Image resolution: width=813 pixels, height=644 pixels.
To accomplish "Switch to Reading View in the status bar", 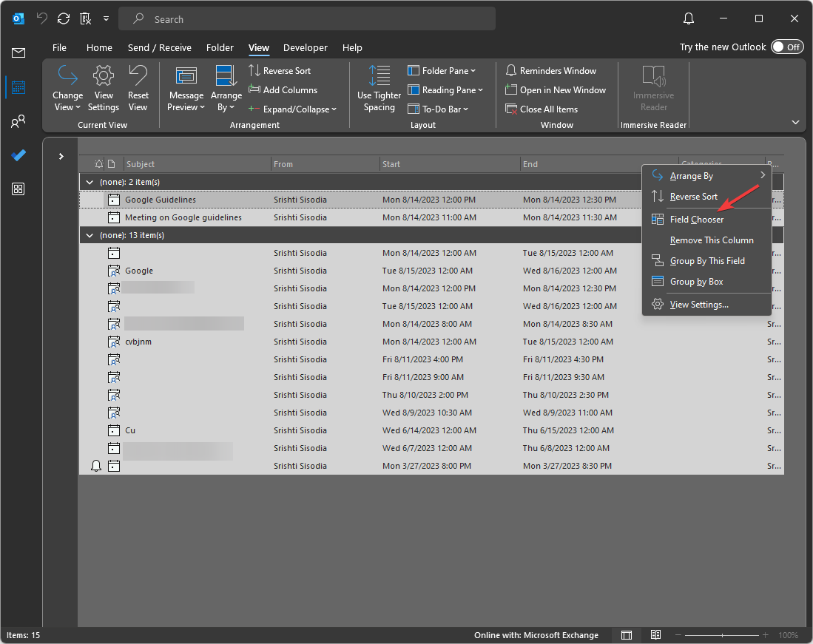I will coord(655,635).
